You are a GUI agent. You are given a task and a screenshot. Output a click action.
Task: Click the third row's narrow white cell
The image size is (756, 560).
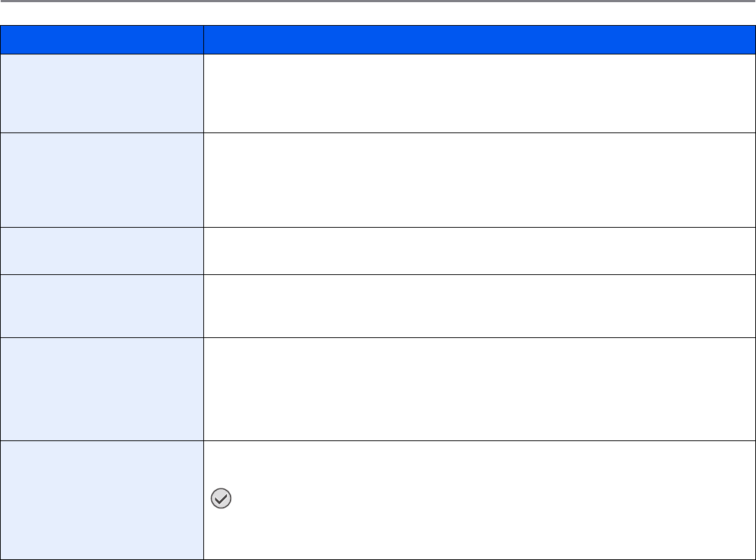coord(479,251)
